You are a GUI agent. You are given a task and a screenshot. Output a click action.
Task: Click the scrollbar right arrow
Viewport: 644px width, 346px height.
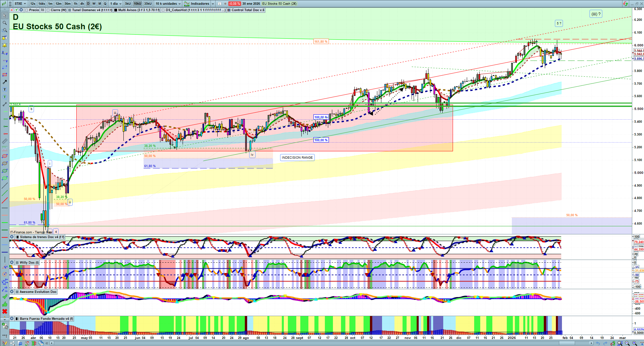click(592, 343)
